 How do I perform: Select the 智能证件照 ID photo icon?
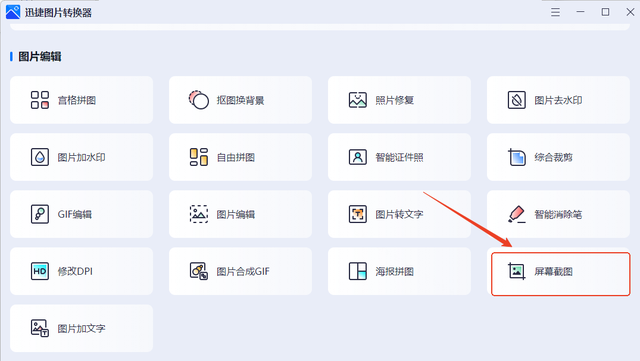tap(358, 157)
